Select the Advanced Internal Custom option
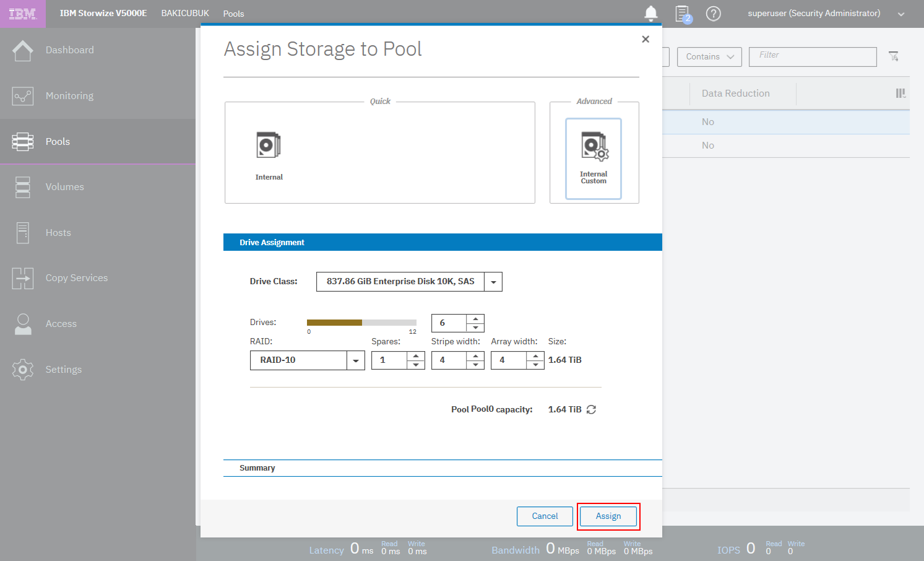The image size is (924, 561). [x=594, y=159]
